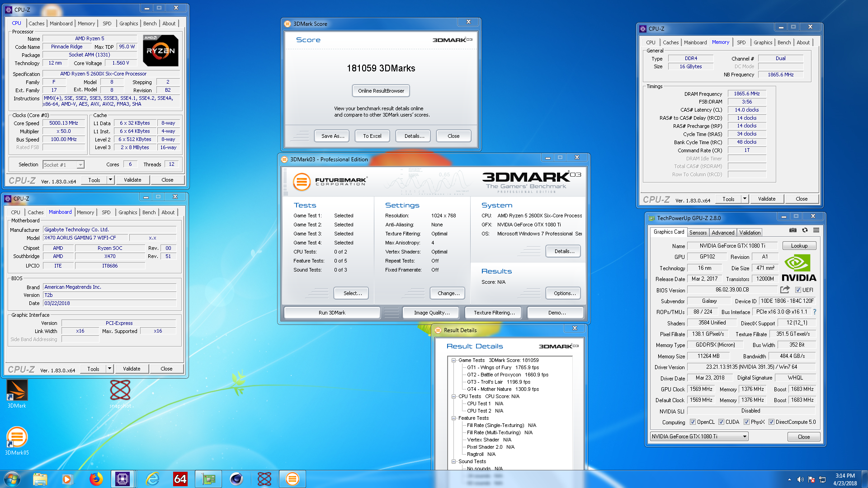Toggle the OpenCL computing checkbox
The height and width of the screenshot is (488, 868).
click(x=693, y=422)
